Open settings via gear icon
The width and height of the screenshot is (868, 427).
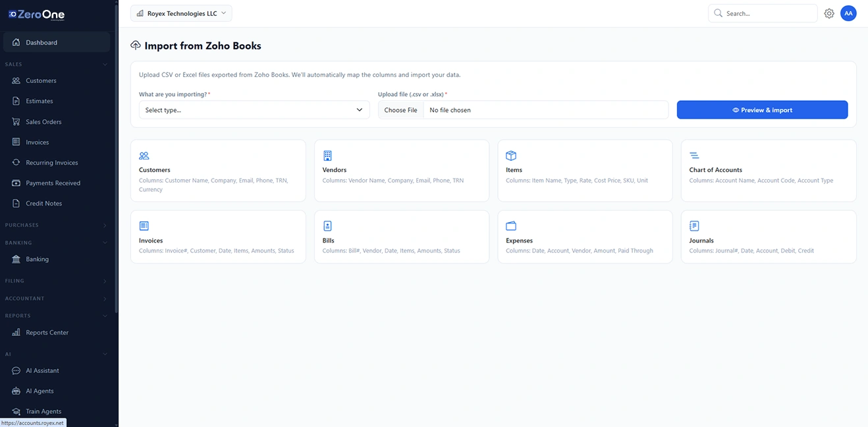[x=829, y=13]
